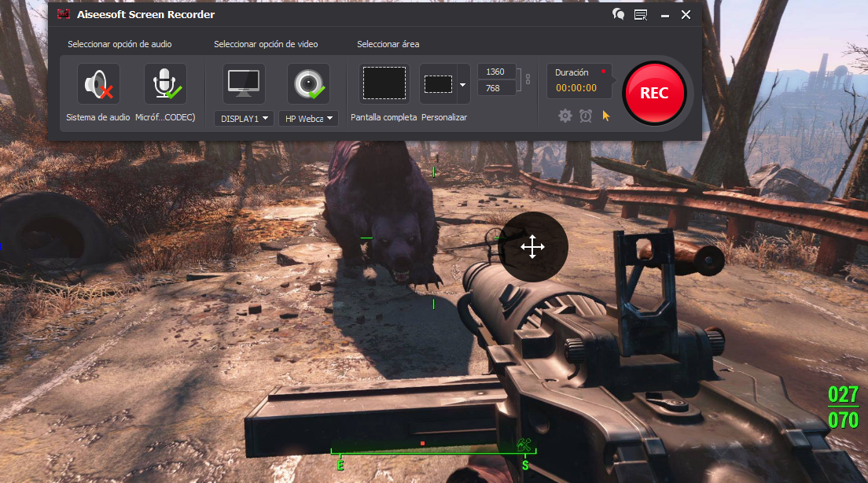Click the red duration indicator dot
Image resolution: width=868 pixels, height=483 pixels.
click(603, 72)
